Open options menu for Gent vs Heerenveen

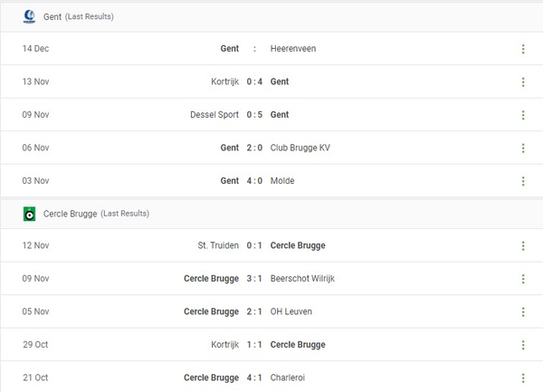(x=523, y=49)
